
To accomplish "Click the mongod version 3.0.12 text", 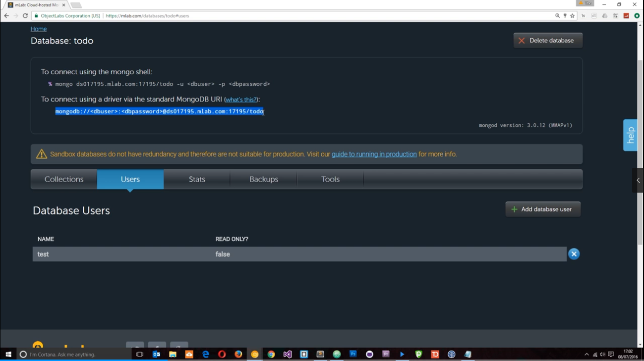I will pos(526,125).
